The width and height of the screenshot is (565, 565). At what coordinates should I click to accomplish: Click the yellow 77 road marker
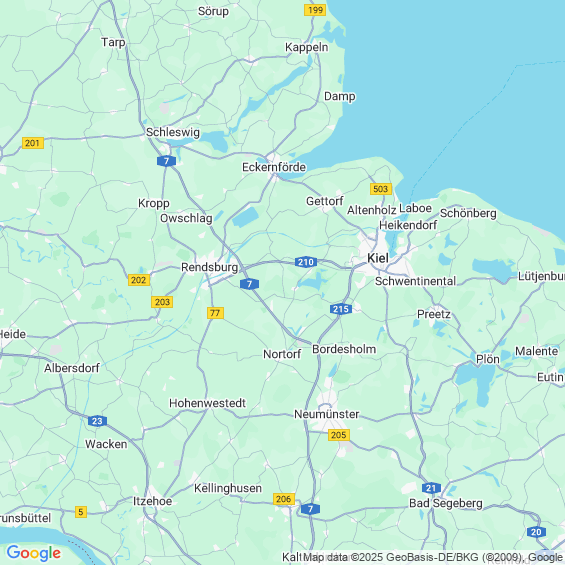click(x=215, y=313)
